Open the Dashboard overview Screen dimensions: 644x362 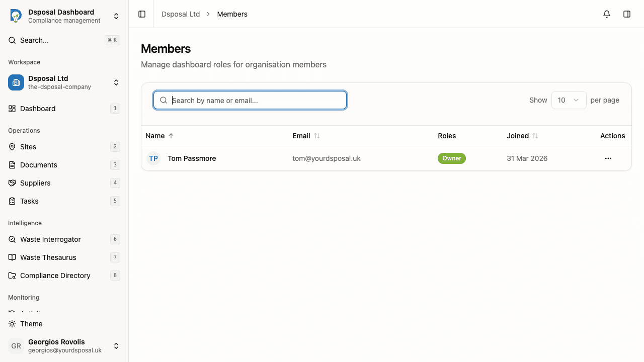click(x=38, y=109)
